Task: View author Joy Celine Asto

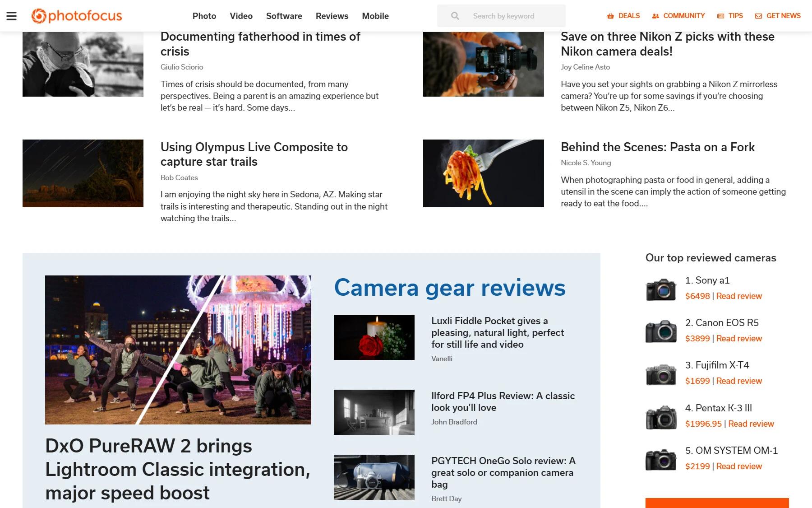Action: tap(585, 67)
